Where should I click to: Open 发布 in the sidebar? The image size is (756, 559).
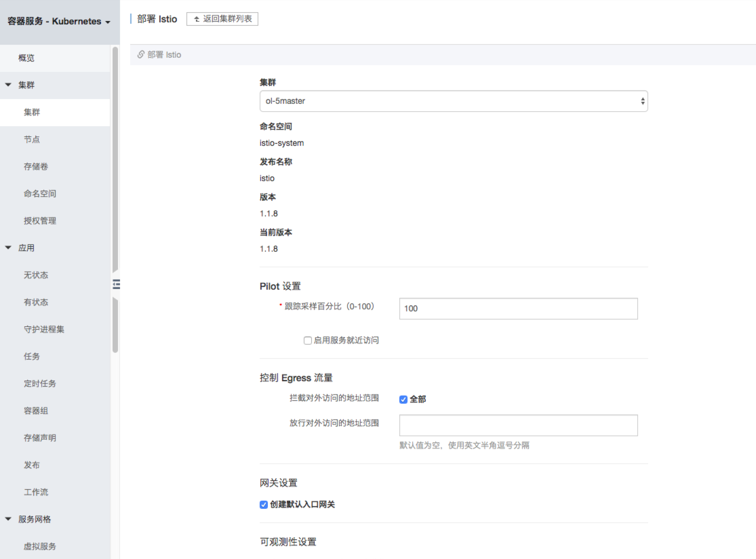(55, 465)
